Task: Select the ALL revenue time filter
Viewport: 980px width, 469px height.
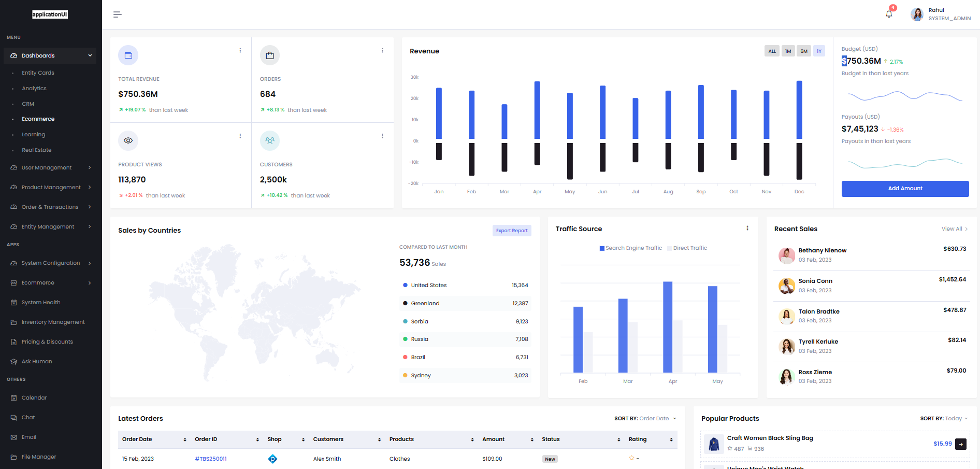Action: coord(772,51)
